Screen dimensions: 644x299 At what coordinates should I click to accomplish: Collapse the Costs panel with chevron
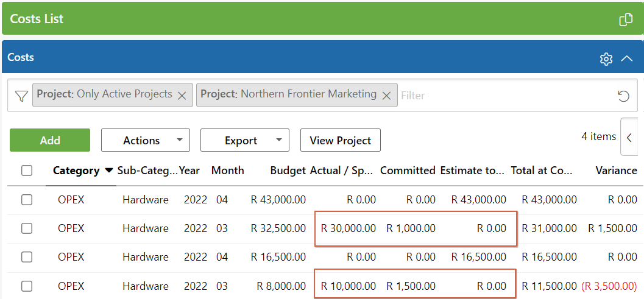coord(627,58)
